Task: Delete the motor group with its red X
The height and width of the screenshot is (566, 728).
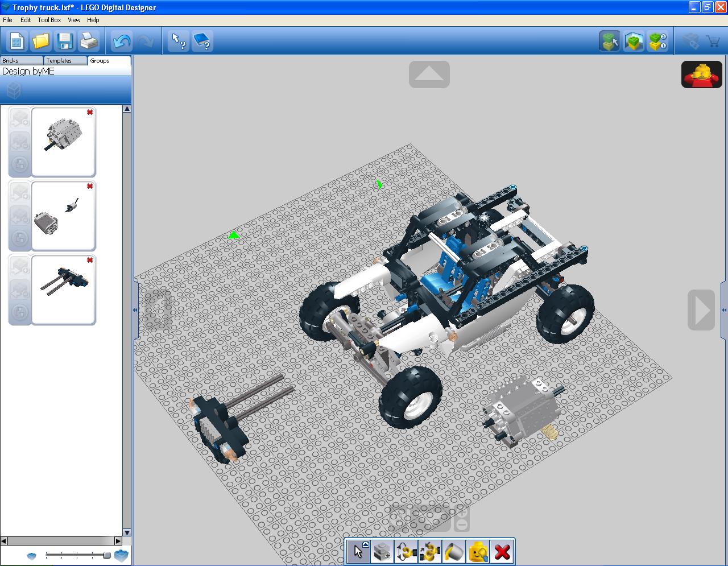Action: (90, 113)
